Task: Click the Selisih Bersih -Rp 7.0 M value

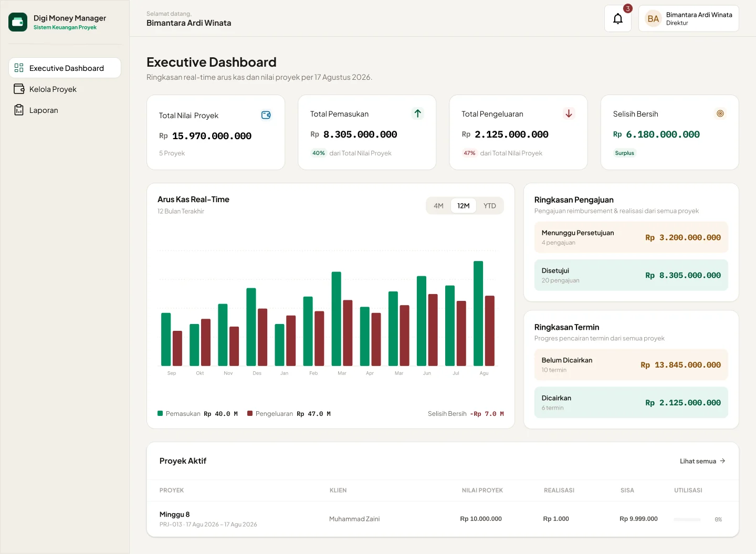Action: [x=487, y=414]
